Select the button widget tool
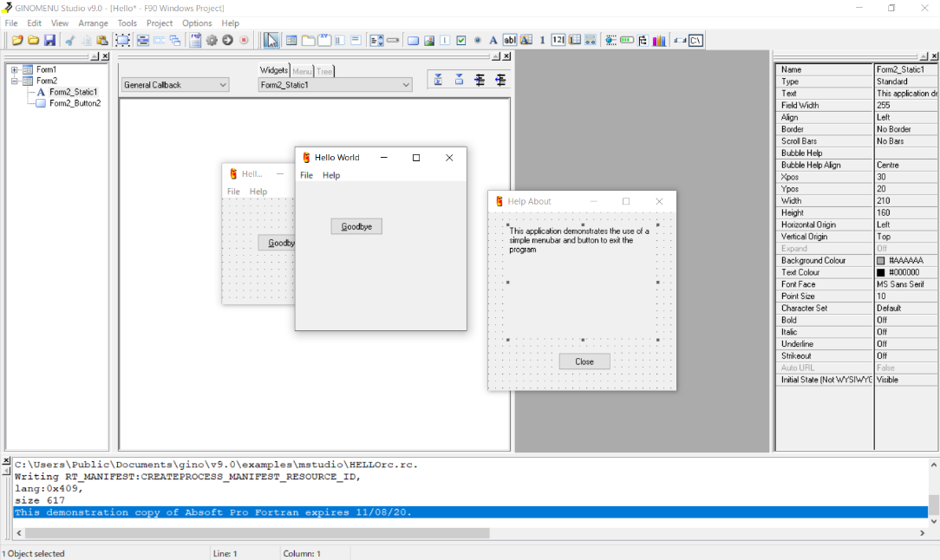The width and height of the screenshot is (940, 560). pyautogui.click(x=413, y=40)
